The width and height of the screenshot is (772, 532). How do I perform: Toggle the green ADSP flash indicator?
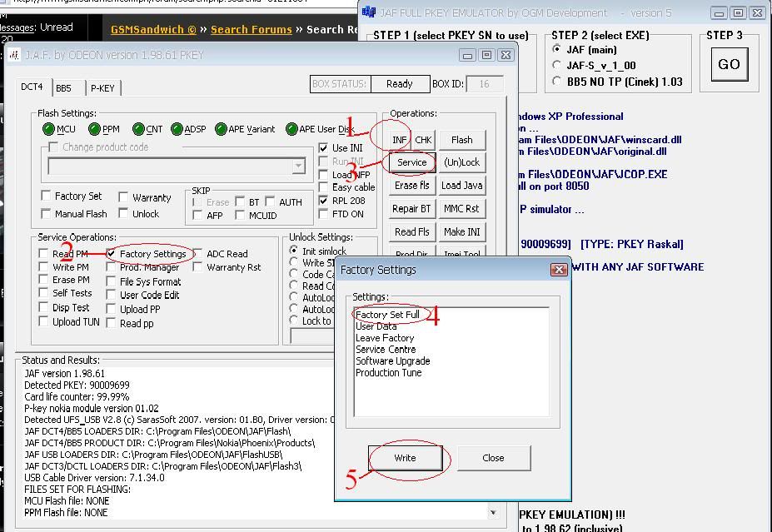coord(177,129)
